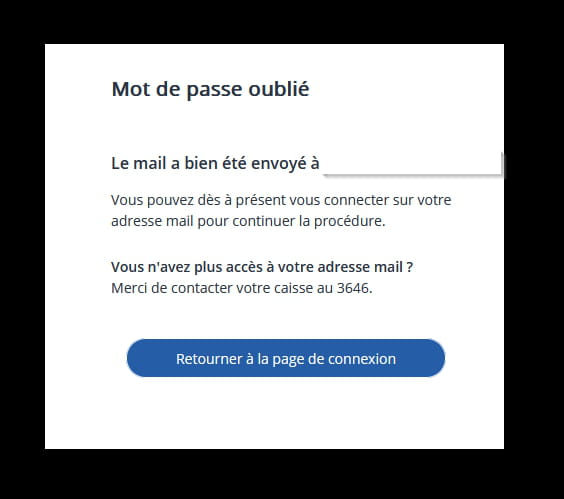The height and width of the screenshot is (499, 564).
Task: Click the Vous n'avez plus accès question
Action: pos(262,267)
